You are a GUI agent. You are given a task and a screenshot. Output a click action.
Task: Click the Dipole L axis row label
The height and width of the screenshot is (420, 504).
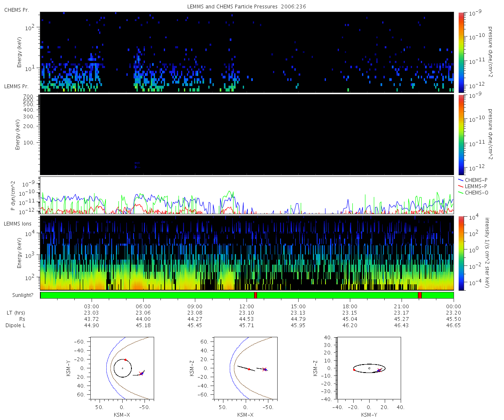(16, 325)
